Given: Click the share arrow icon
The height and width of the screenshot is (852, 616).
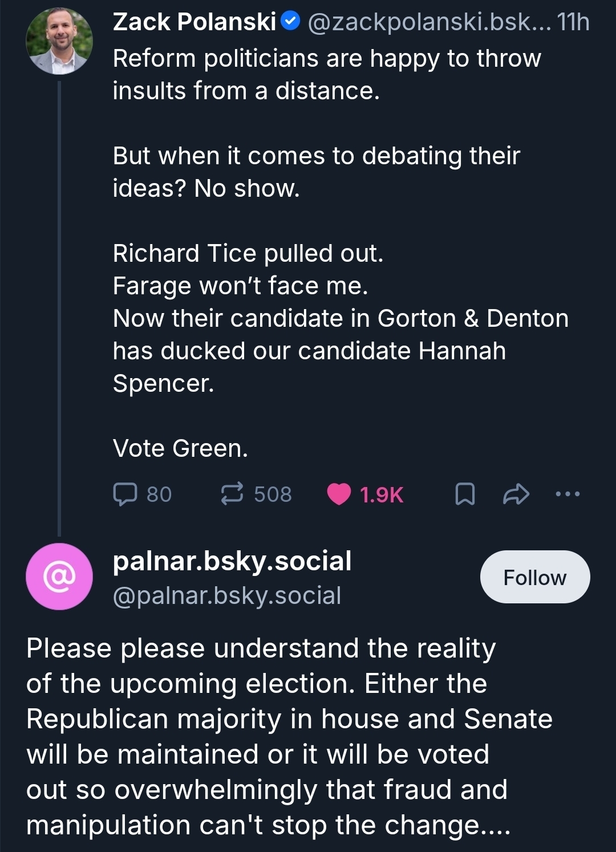Looking at the screenshot, I should coord(516,494).
